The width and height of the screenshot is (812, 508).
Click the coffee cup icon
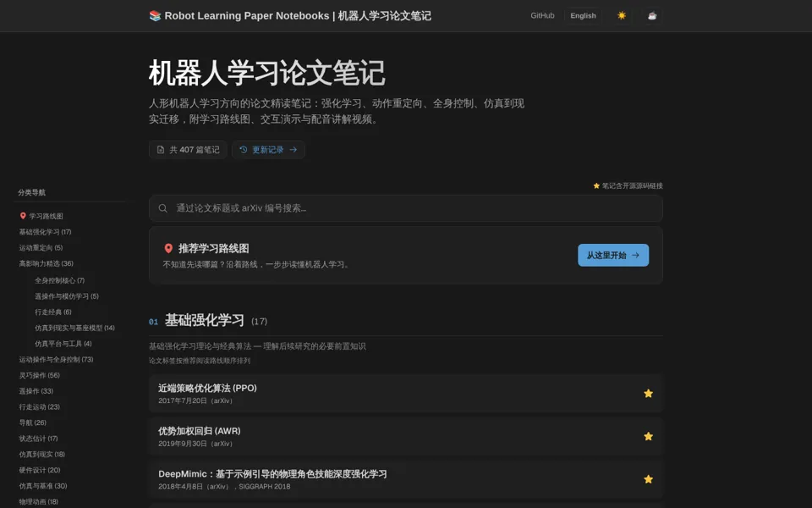[652, 15]
